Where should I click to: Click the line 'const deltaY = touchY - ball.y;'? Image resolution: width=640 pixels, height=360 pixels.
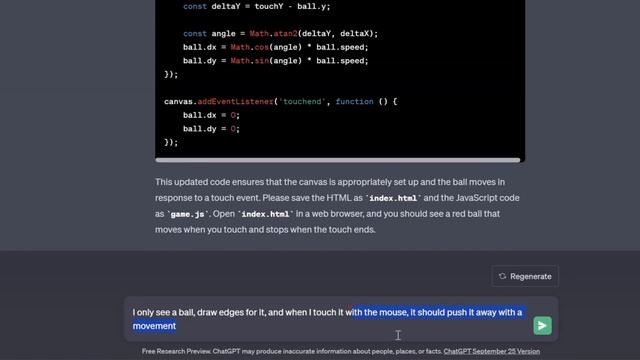(x=256, y=7)
